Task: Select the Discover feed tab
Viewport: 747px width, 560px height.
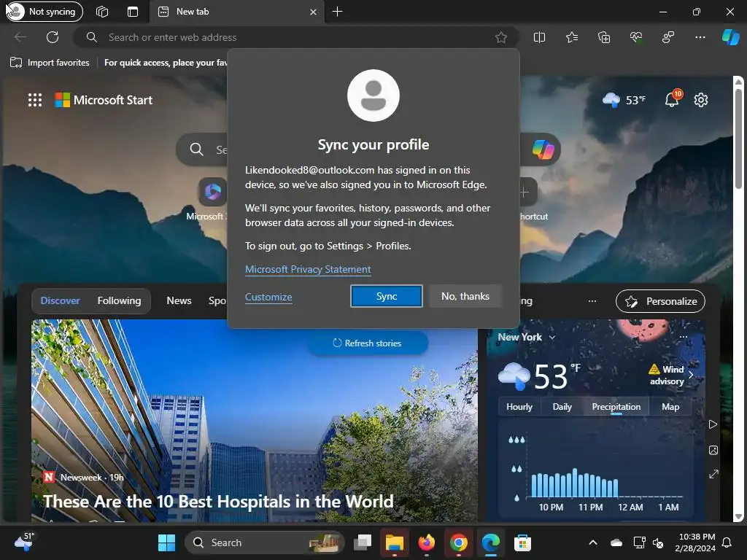Action: coord(60,300)
